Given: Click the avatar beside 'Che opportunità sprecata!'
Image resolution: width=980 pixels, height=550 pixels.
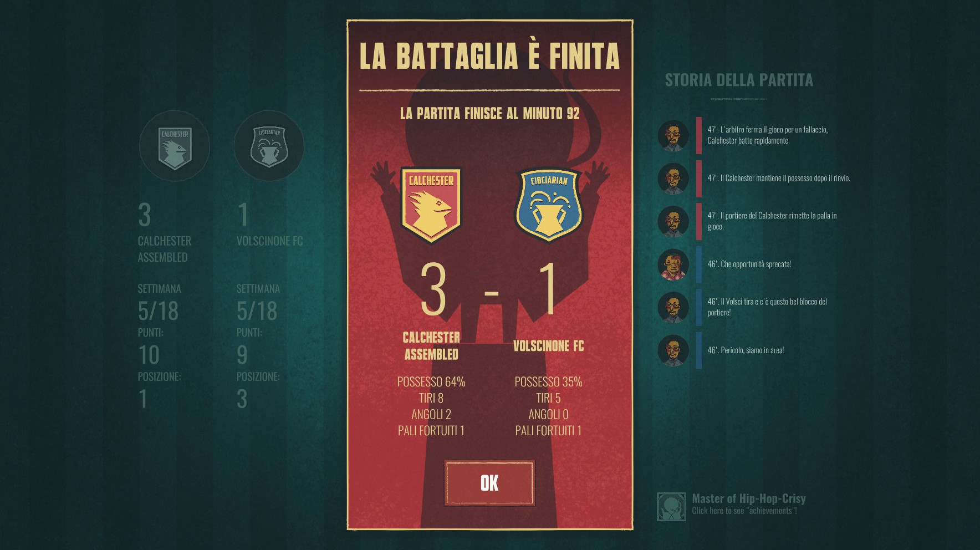Looking at the screenshot, I should (x=673, y=264).
